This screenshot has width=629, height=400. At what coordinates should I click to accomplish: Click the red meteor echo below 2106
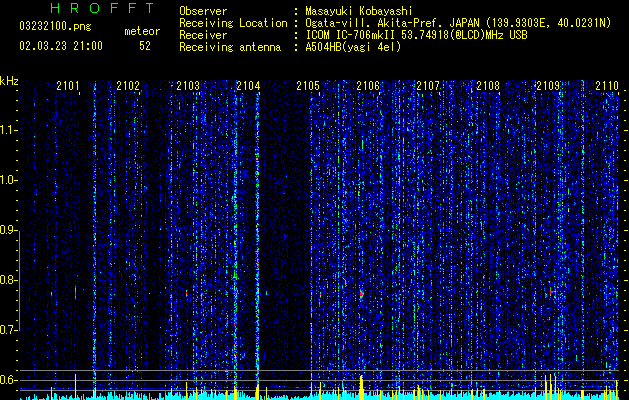click(361, 294)
